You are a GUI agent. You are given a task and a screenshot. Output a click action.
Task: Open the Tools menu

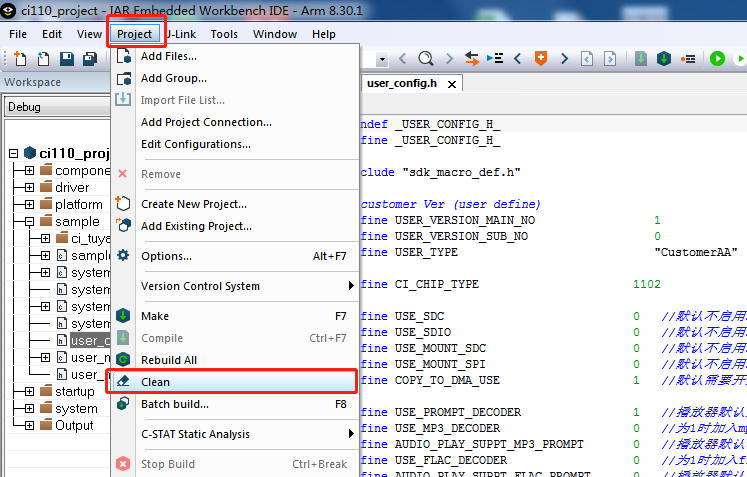224,34
